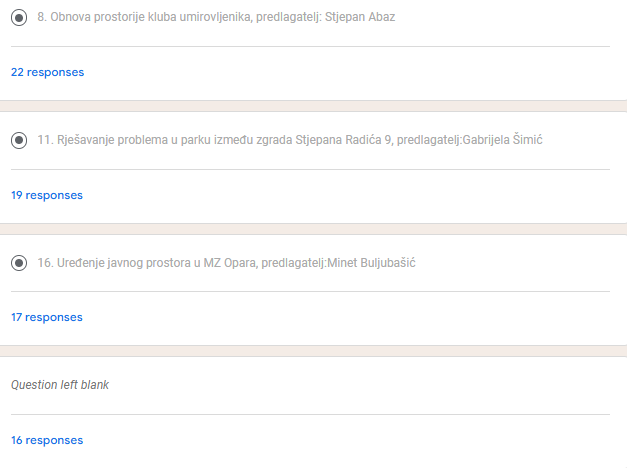
Task: Show the 16 responses link
Action: [47, 440]
